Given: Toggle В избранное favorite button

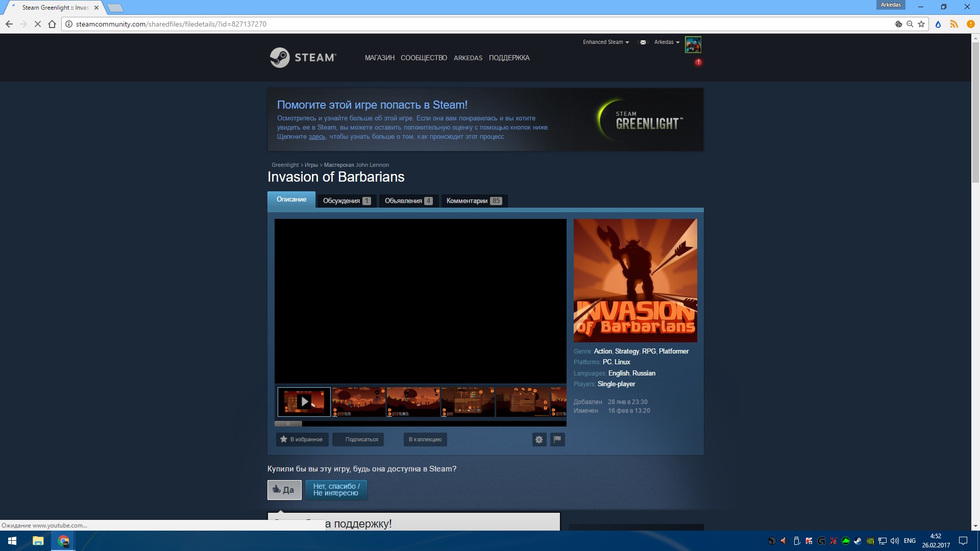Looking at the screenshot, I should [302, 439].
